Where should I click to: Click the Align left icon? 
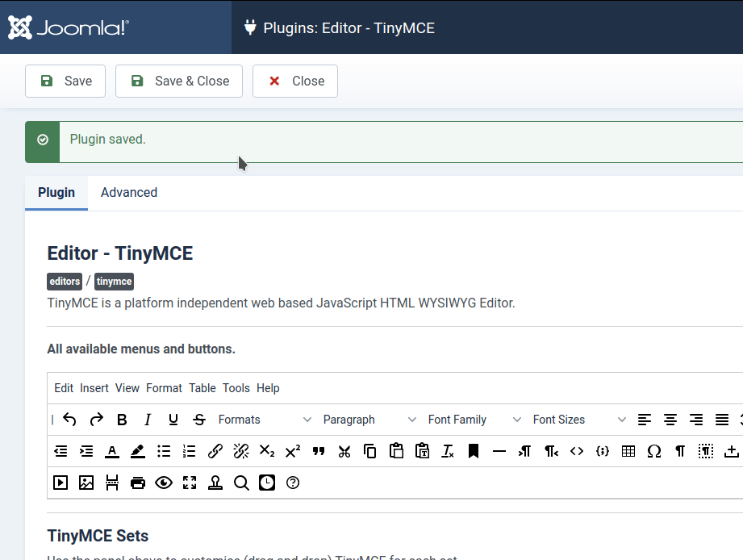[645, 420]
